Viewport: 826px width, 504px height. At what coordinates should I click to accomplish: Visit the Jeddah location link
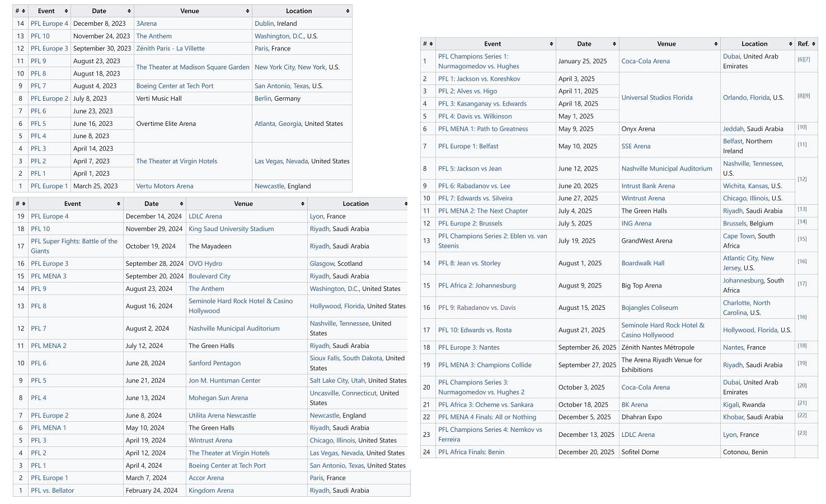pos(733,129)
